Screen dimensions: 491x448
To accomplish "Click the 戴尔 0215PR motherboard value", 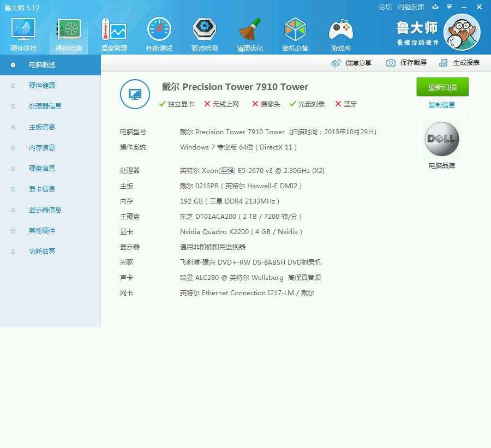I will pyautogui.click(x=241, y=186).
